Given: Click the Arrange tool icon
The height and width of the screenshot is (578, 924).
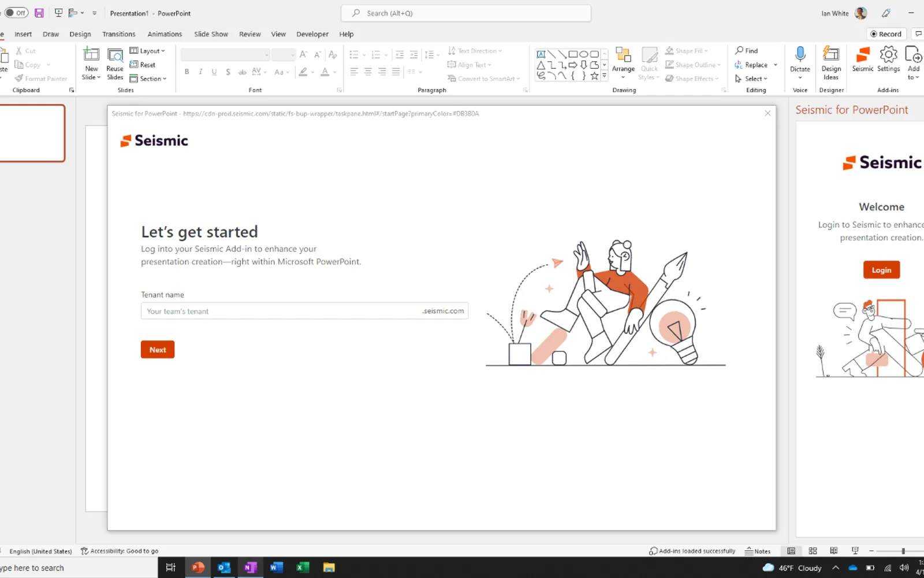Looking at the screenshot, I should [623, 64].
